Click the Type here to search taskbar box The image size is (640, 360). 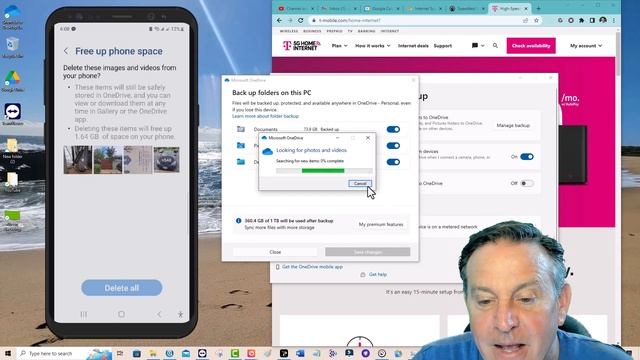pos(63,353)
